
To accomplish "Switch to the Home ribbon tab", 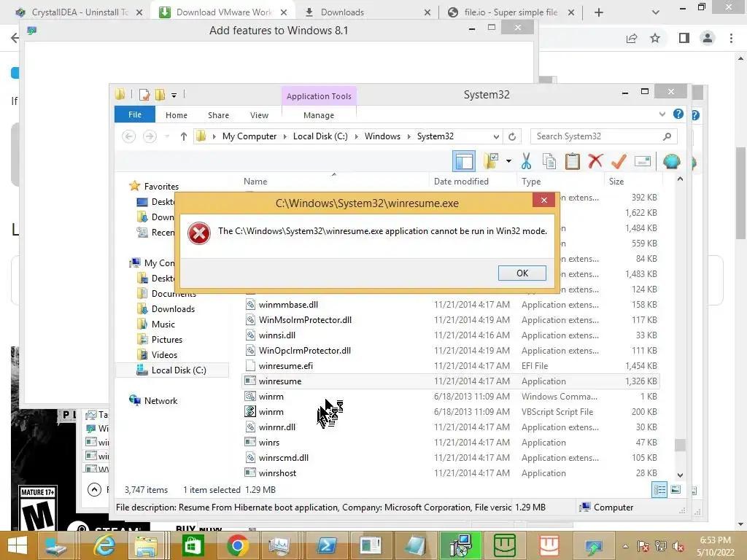I will point(177,115).
